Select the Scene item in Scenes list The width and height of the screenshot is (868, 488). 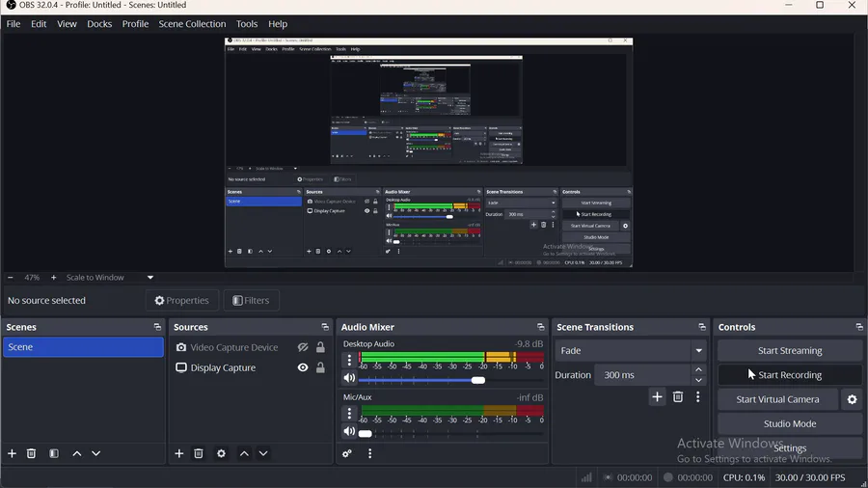[83, 347]
